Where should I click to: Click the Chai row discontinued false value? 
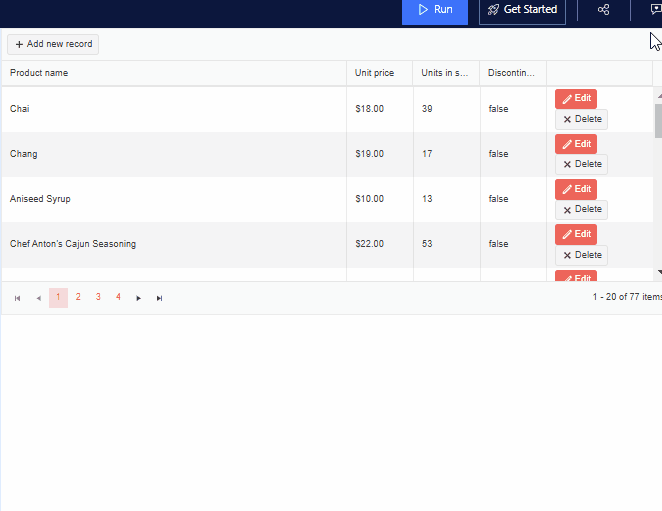click(x=498, y=109)
